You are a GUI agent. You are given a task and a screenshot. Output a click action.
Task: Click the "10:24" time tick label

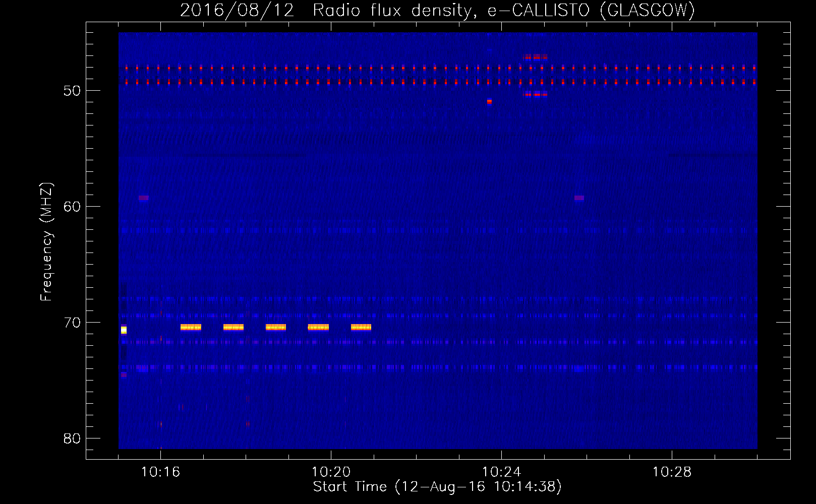click(x=501, y=472)
